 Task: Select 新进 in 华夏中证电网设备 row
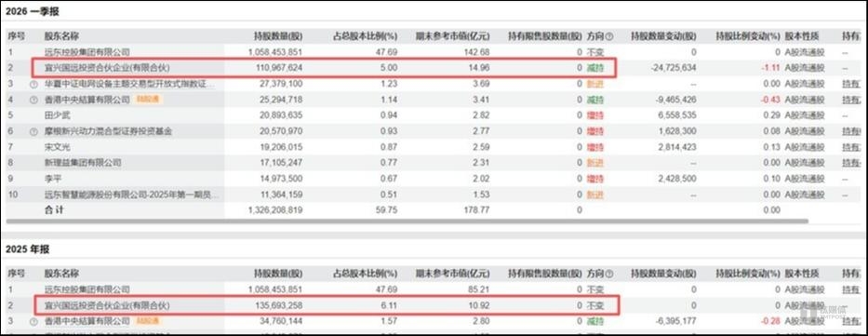pyautogui.click(x=595, y=84)
